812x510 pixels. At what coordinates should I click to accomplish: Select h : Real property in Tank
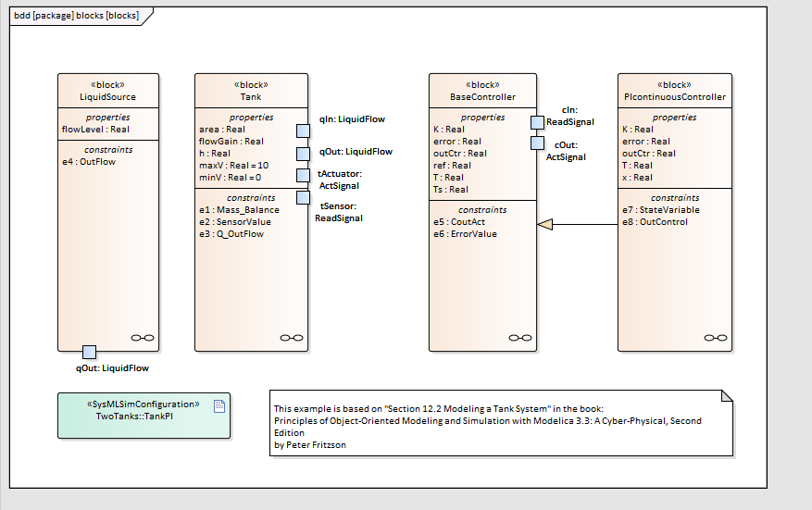click(x=215, y=154)
